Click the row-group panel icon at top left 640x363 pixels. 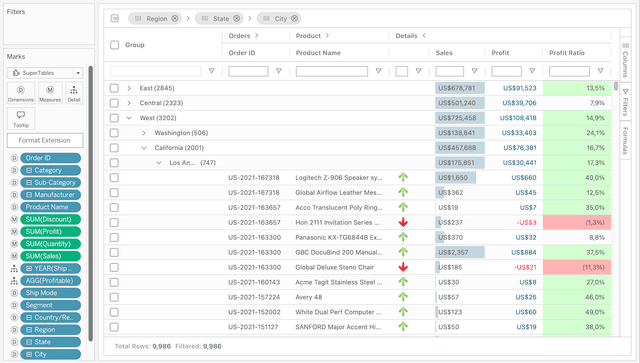[x=115, y=18]
